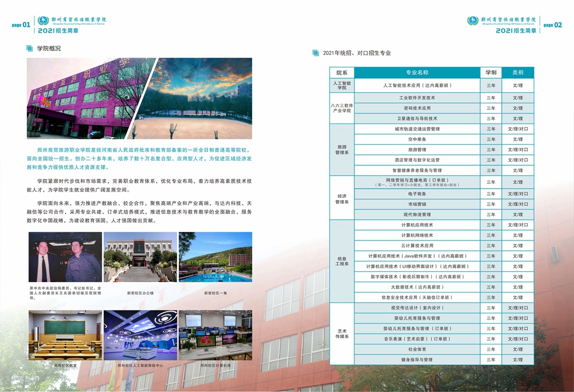Select the 新密校区一角 campus photo
This screenshot has width=574, height=392.
(x=215, y=257)
